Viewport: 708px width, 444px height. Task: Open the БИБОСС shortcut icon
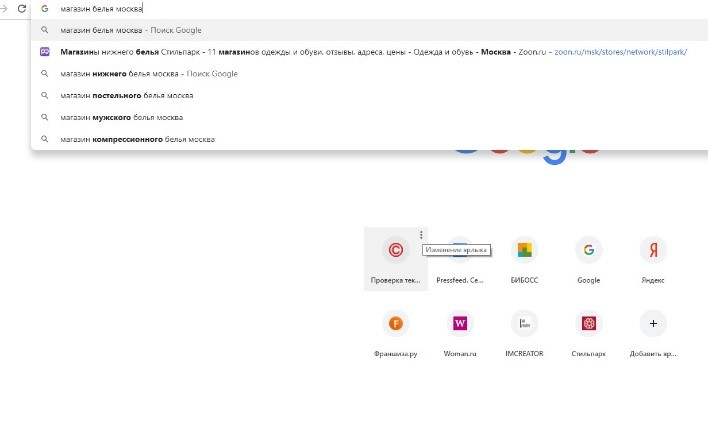click(x=524, y=250)
